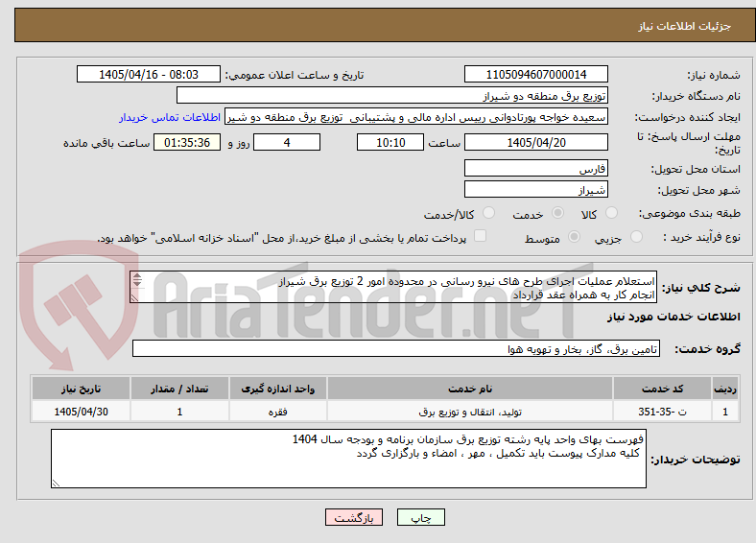Click the نام خدمت column header
The width and height of the screenshot is (756, 543).
tap(469, 389)
